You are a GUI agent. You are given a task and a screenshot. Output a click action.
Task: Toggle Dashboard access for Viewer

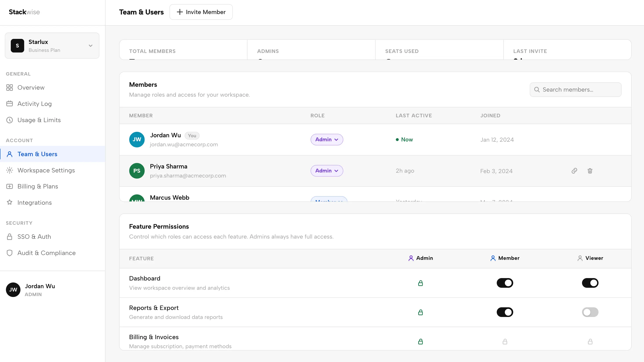pos(590,283)
